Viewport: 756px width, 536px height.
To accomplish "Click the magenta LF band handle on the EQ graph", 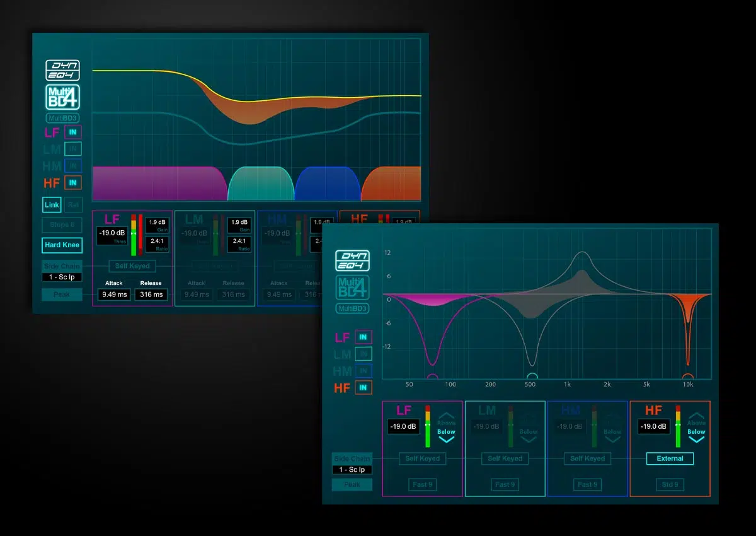I will 432,378.
